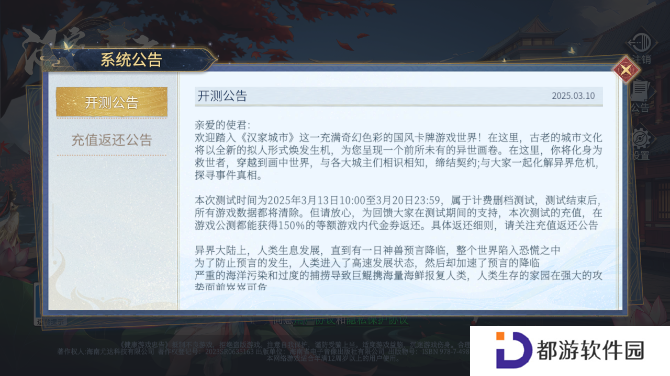Select the 开测公告 tab
This screenshot has height=376, width=670.
pyautogui.click(x=112, y=102)
